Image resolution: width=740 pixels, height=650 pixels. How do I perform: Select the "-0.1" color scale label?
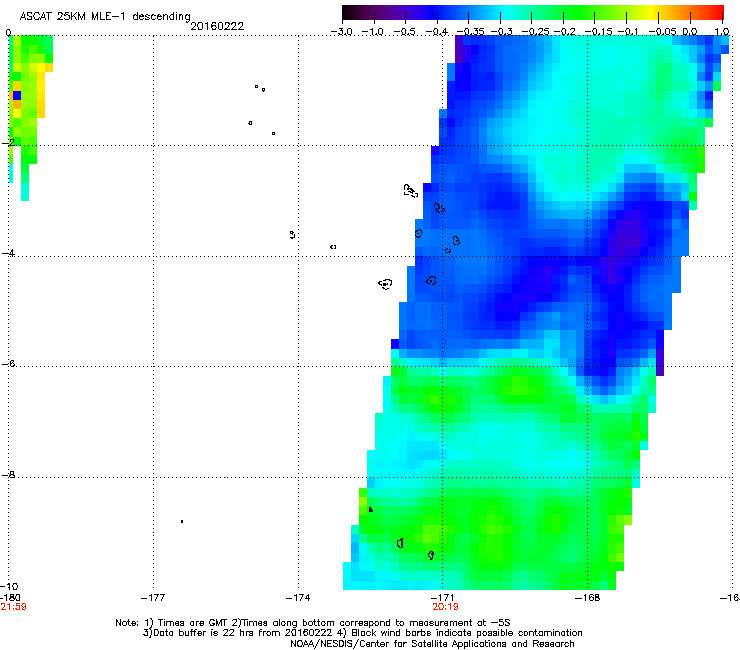point(628,32)
